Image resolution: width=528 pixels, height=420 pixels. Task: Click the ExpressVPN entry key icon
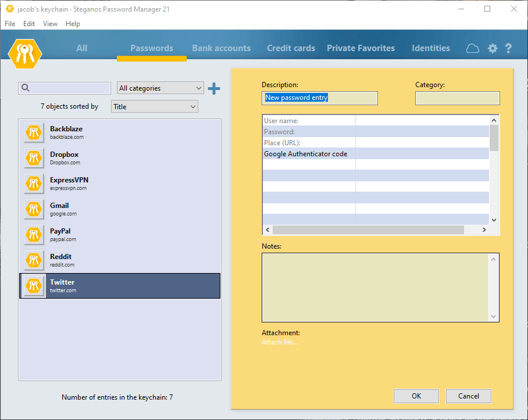click(x=34, y=184)
